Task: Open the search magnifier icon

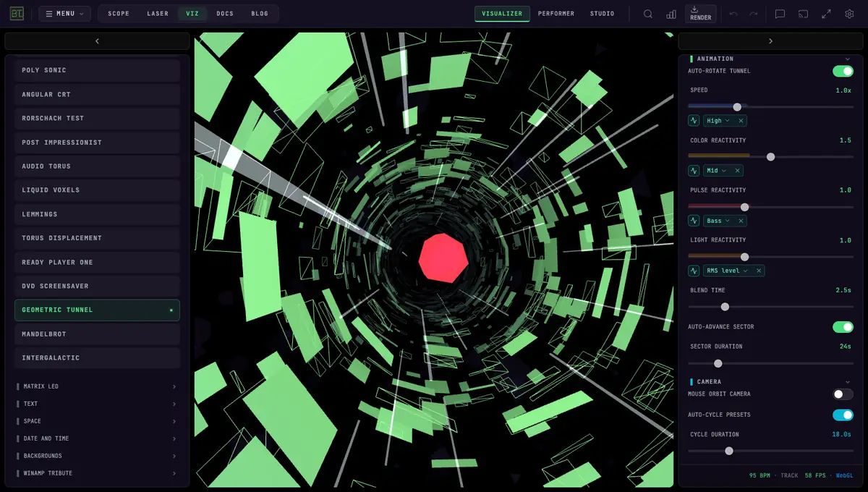Action: point(648,14)
